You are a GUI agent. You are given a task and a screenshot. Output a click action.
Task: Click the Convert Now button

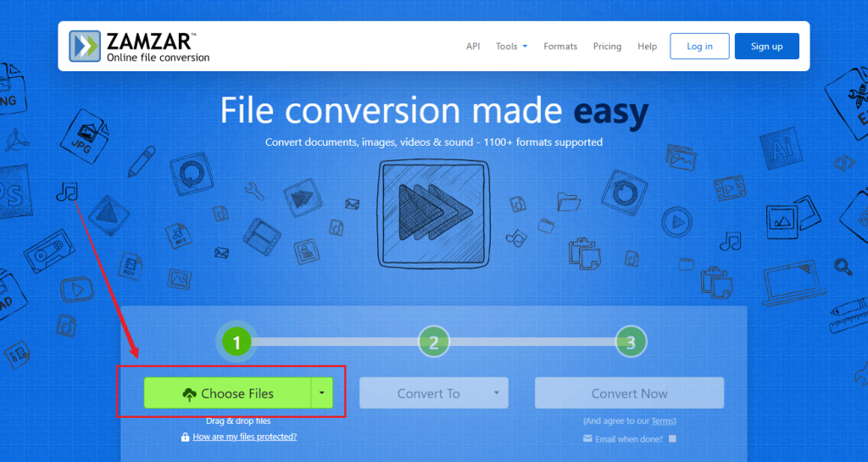click(x=630, y=393)
